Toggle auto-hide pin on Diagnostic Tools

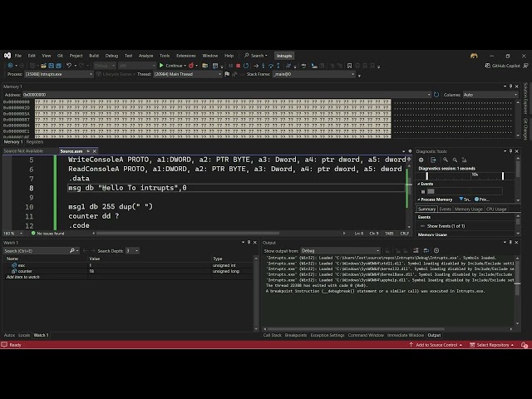pyautogui.click(x=510, y=151)
